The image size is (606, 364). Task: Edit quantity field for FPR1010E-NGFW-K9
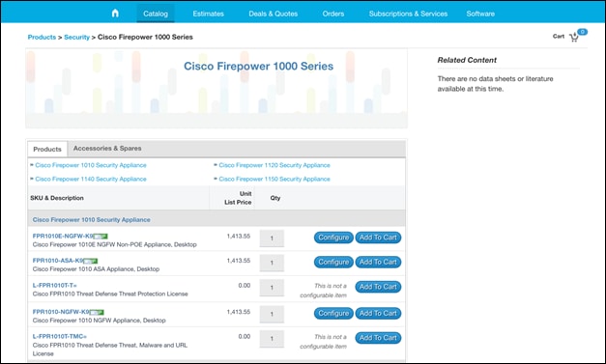[x=272, y=238]
